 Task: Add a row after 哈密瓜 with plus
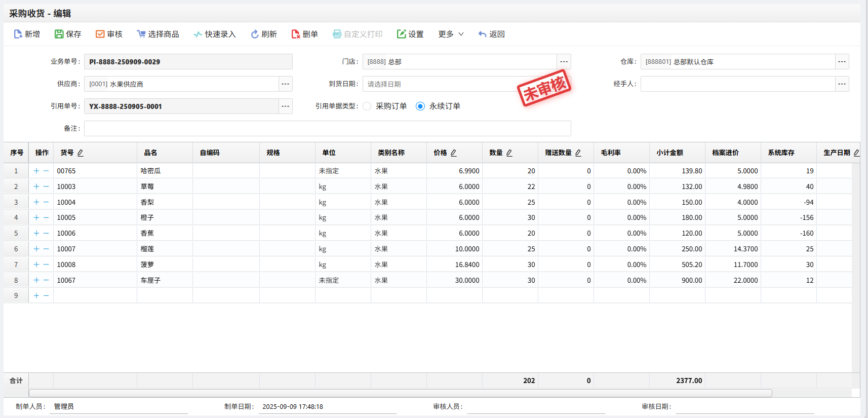[x=36, y=171]
